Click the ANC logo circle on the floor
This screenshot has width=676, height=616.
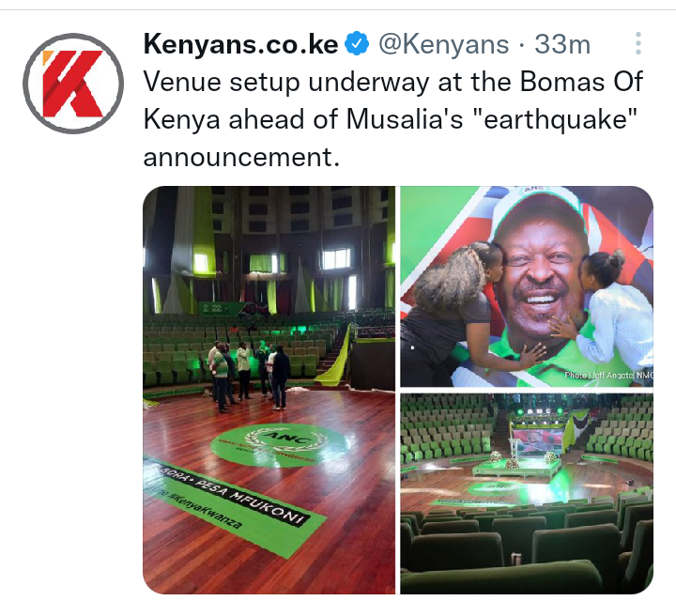[281, 445]
